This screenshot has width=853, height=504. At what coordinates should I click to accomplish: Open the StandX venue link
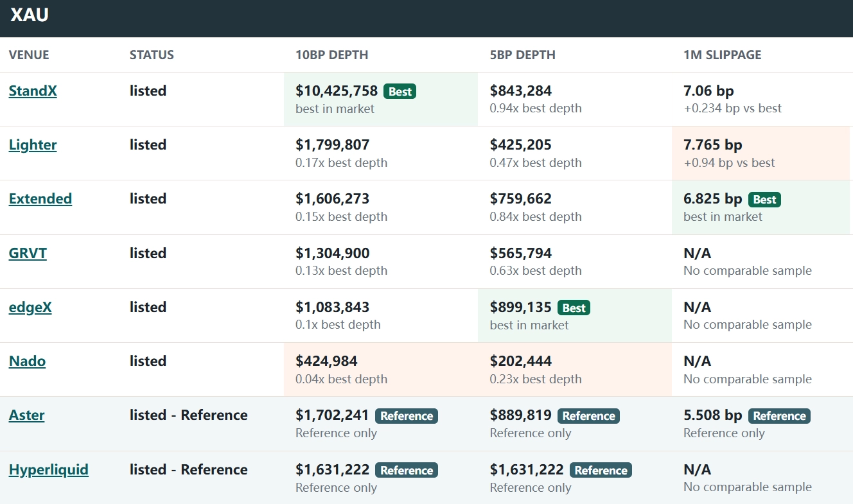[x=33, y=91]
